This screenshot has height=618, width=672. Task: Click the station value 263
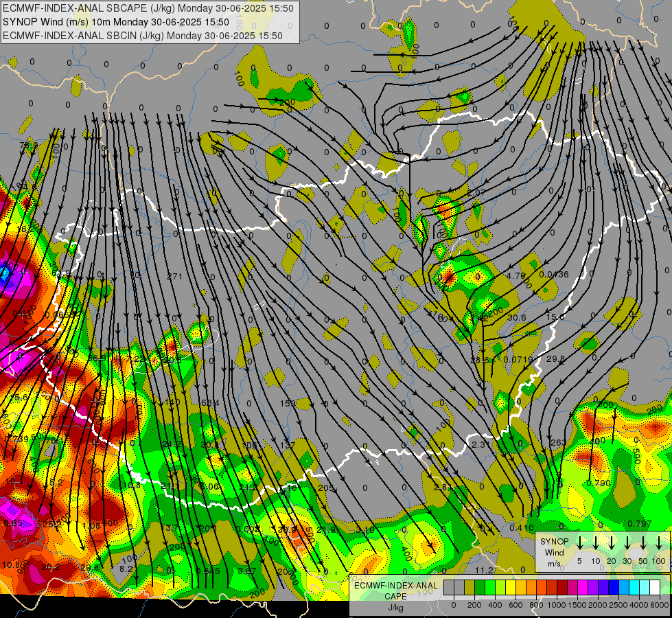[558, 443]
